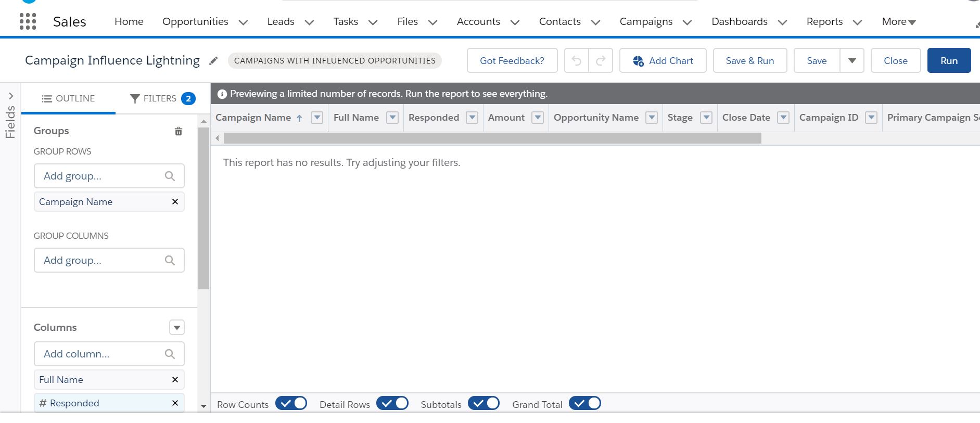Go to Home tab

tap(129, 22)
